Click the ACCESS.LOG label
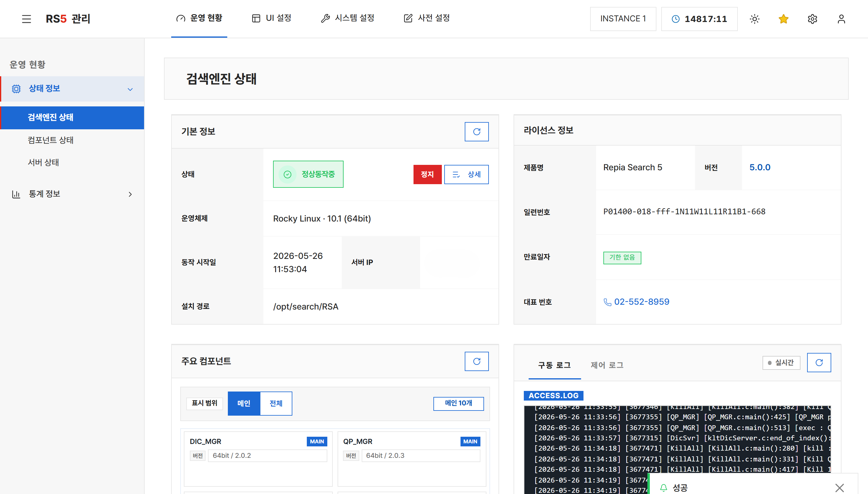 [x=553, y=396]
